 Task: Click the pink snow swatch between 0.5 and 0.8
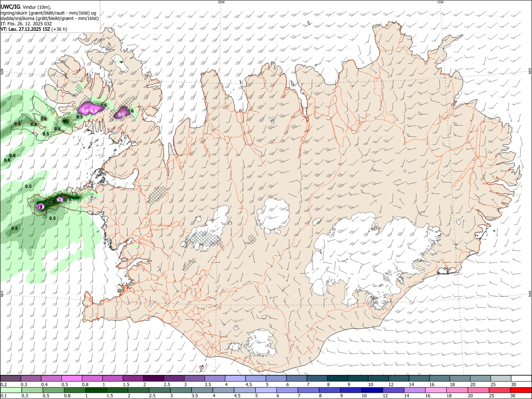pyautogui.click(x=71, y=378)
